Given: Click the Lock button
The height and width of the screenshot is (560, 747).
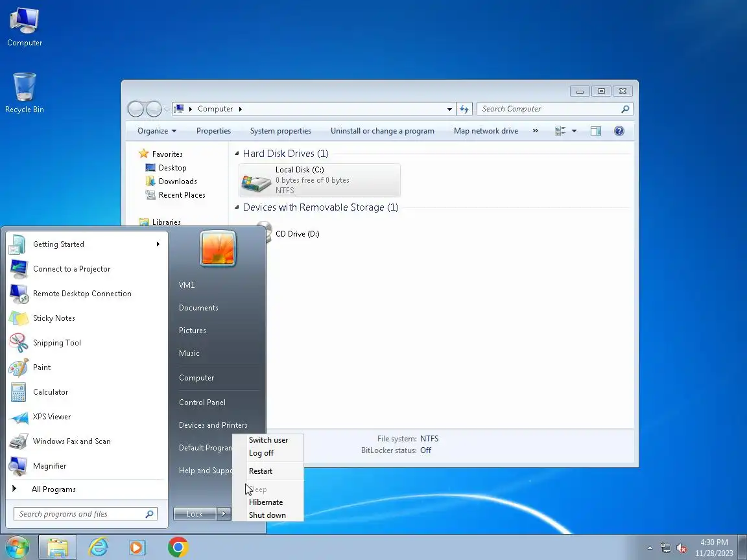Looking at the screenshot, I should [195, 514].
